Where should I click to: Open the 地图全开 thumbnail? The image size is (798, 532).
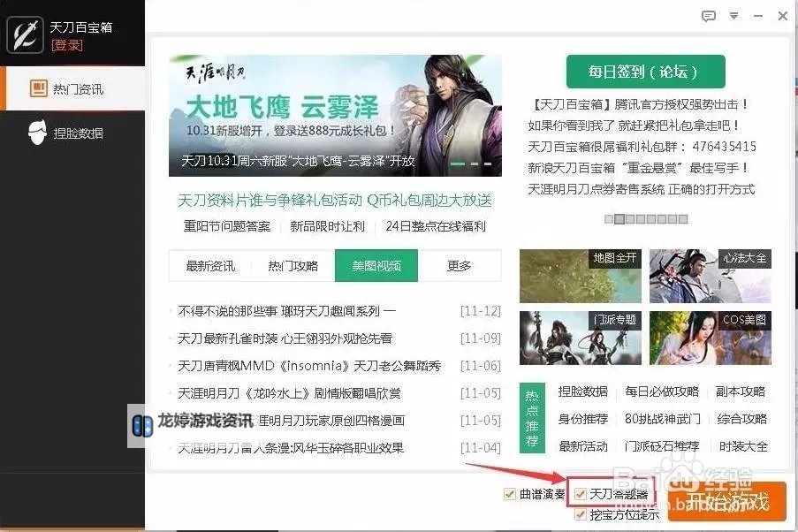(x=580, y=276)
